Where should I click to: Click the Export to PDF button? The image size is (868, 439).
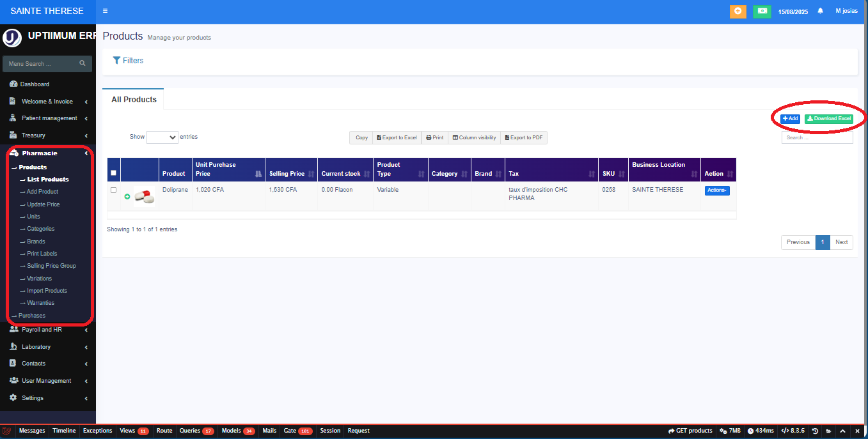524,137
